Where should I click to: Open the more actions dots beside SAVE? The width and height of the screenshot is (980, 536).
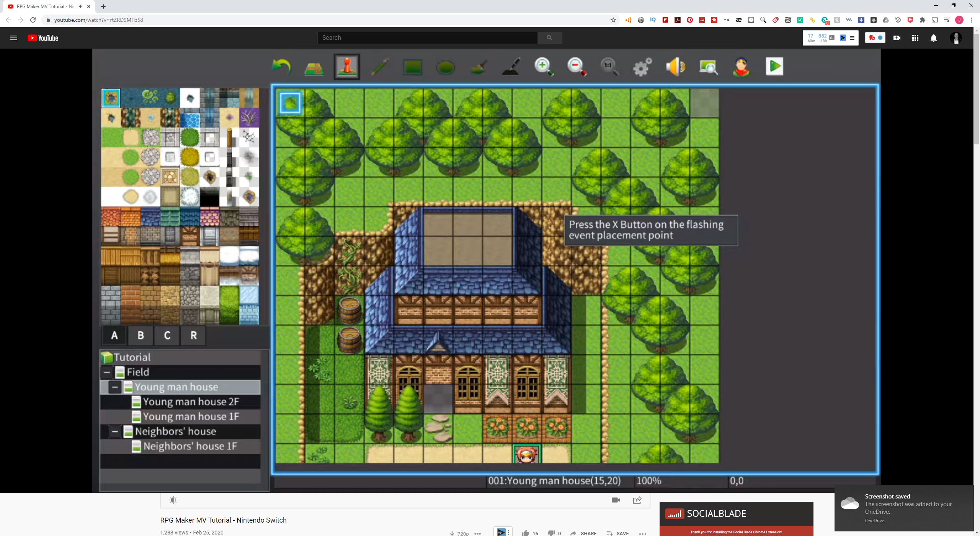(x=643, y=533)
